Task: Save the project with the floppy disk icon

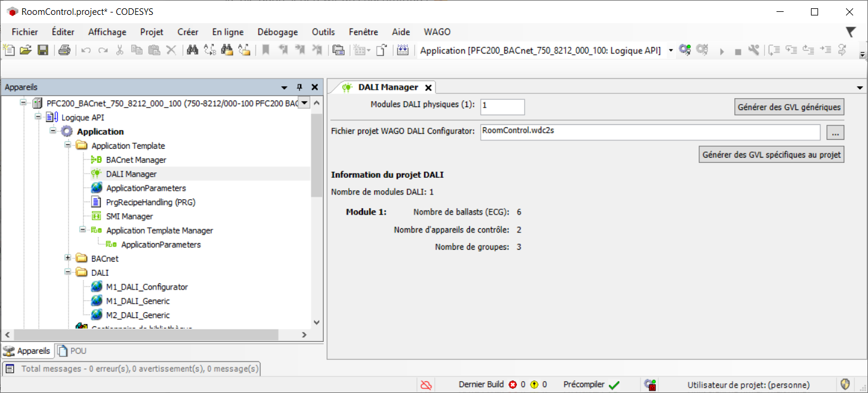Action: coord(43,51)
